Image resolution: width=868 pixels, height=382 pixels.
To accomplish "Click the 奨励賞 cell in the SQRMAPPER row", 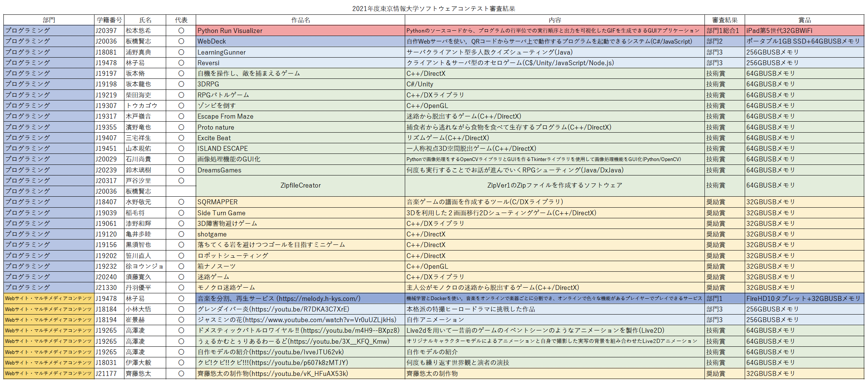I will tap(725, 202).
